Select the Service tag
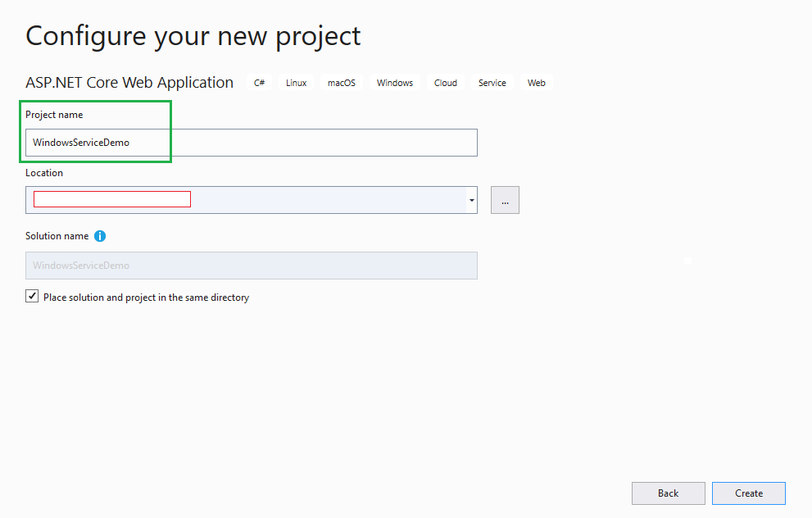The image size is (812, 518). [x=492, y=83]
